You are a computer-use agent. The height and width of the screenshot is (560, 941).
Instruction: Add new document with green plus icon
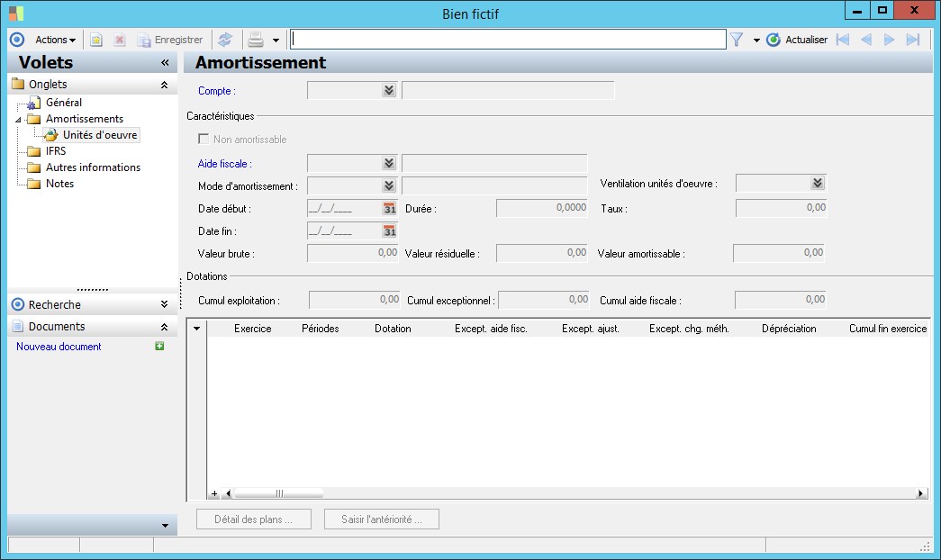pos(160,347)
